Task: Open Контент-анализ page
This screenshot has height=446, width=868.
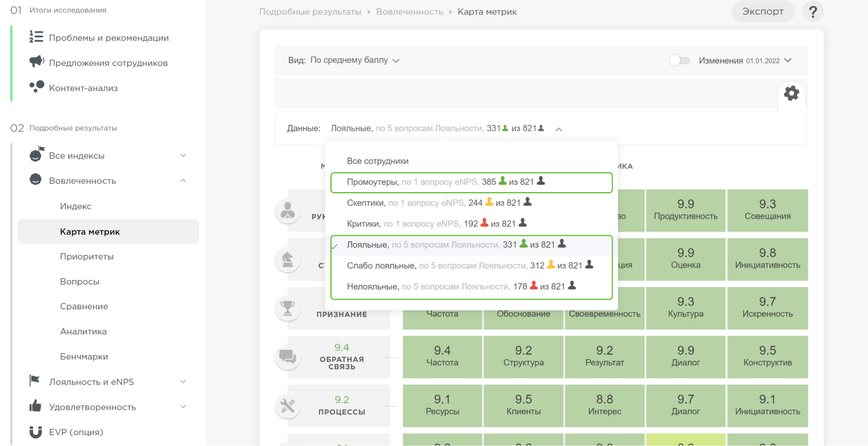Action: click(x=83, y=88)
